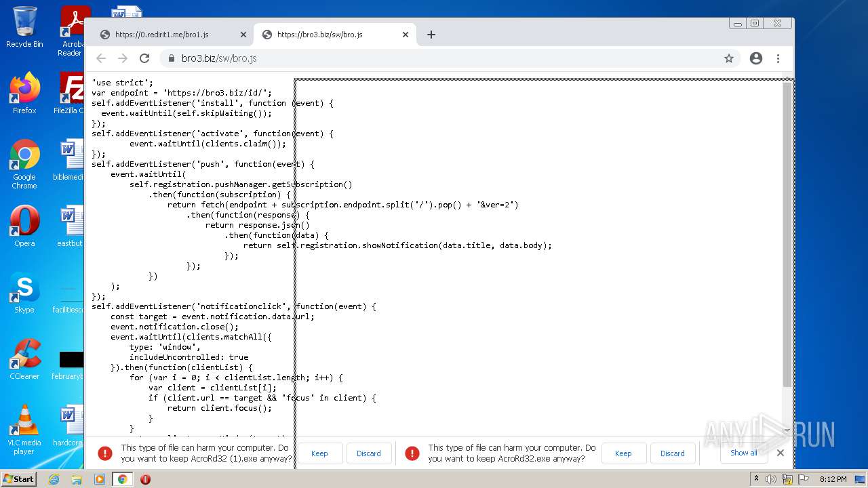Click the 8:12 PM clock
The image size is (868, 488).
click(x=833, y=479)
